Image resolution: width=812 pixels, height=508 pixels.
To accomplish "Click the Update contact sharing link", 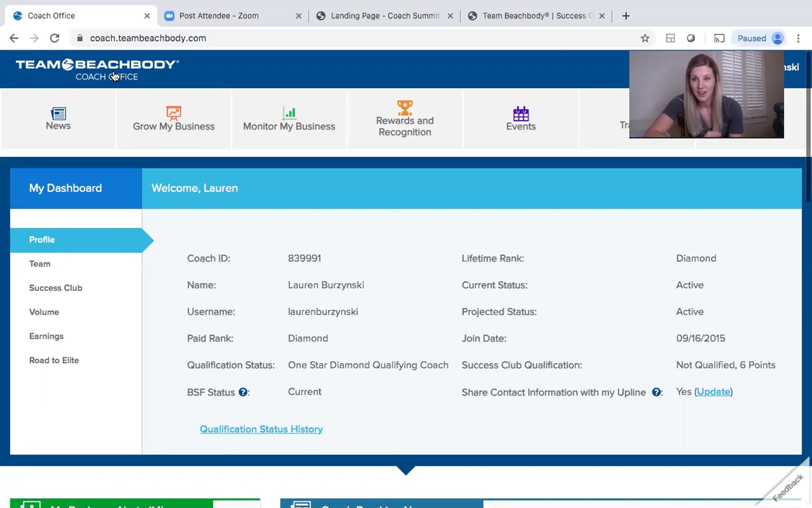I will pos(713,392).
